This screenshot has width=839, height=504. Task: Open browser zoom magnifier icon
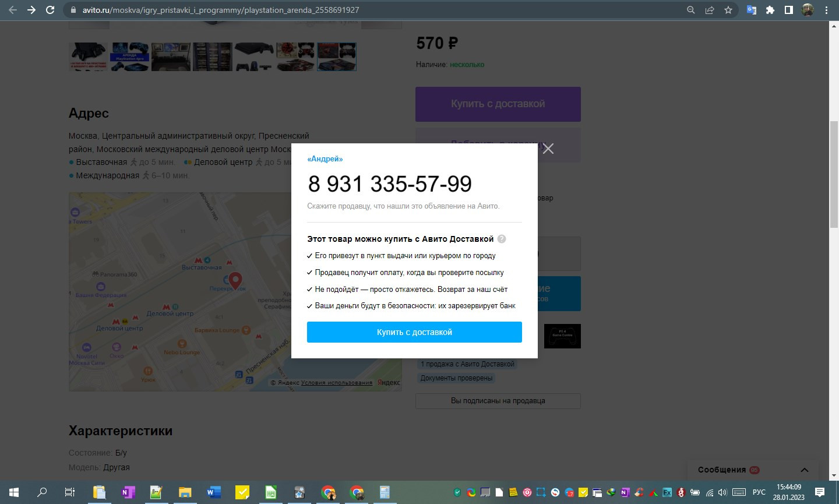[x=691, y=10]
